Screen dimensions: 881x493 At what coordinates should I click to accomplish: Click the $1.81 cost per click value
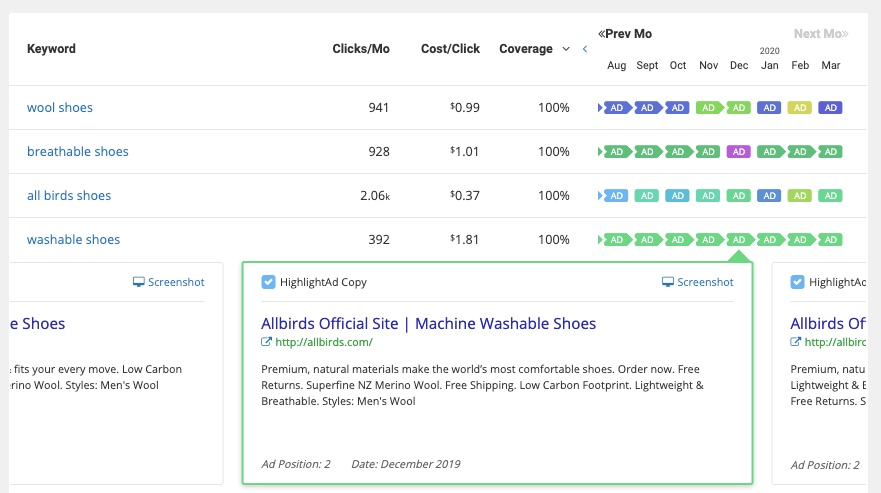tap(464, 239)
